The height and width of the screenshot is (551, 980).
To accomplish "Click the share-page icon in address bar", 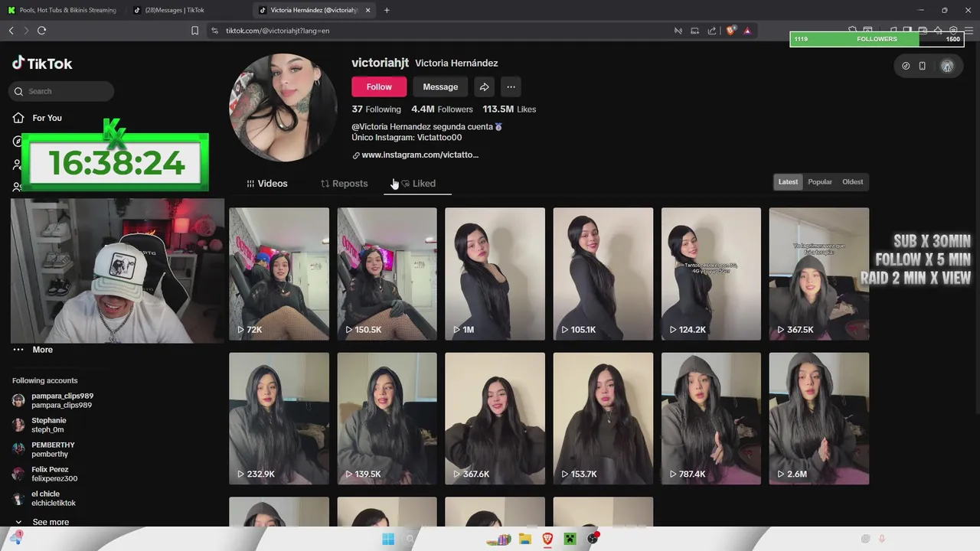I will [x=712, y=31].
